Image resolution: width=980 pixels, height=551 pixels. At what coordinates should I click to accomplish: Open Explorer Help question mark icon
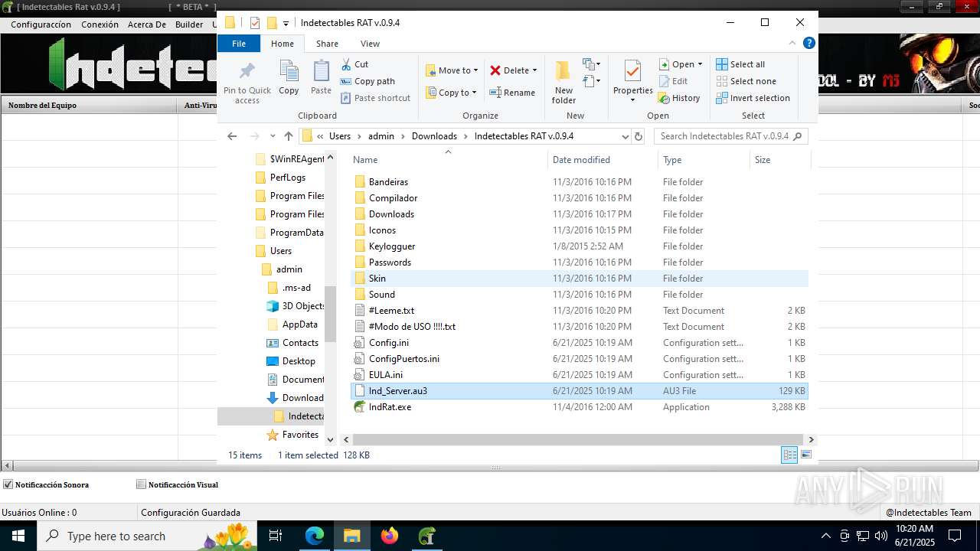pos(808,43)
